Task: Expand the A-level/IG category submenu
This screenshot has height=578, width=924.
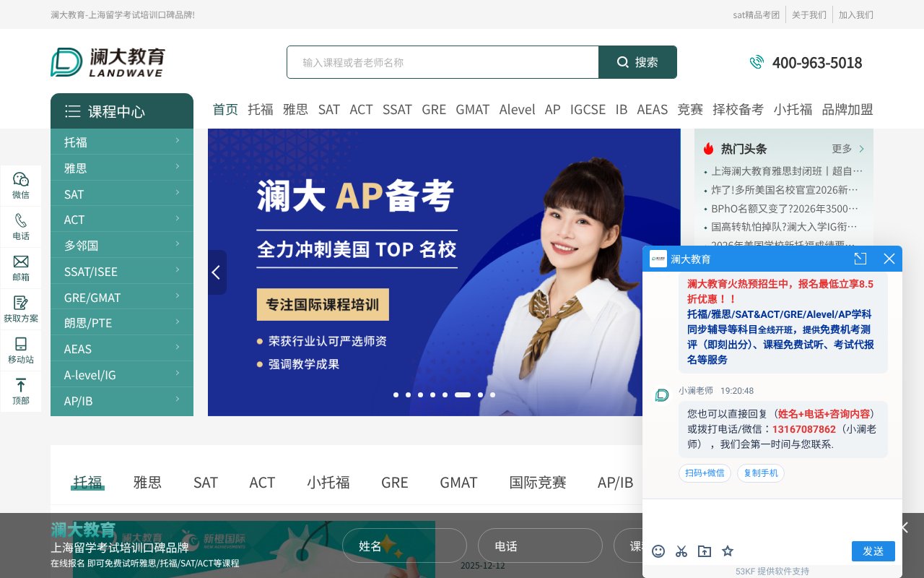Action: pos(178,374)
